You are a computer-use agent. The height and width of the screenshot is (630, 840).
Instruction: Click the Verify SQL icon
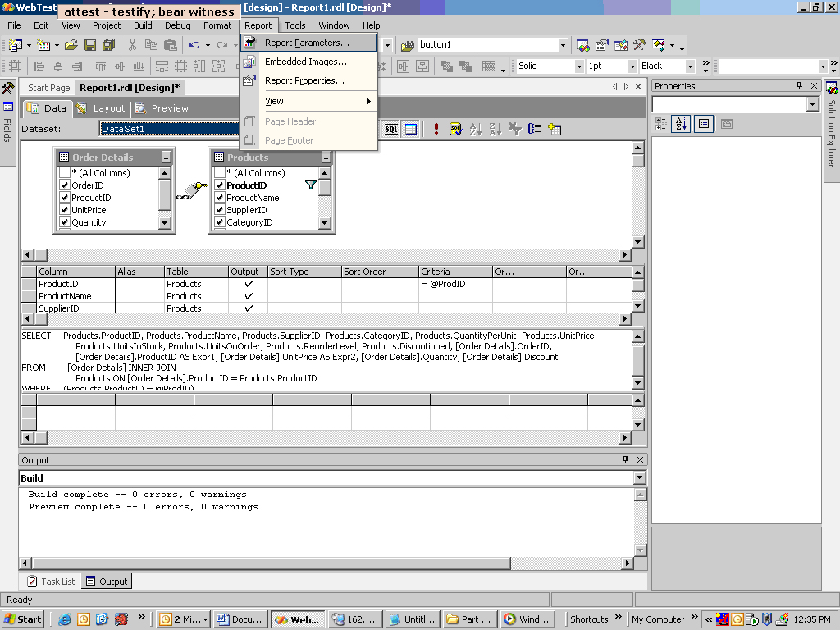coord(455,129)
